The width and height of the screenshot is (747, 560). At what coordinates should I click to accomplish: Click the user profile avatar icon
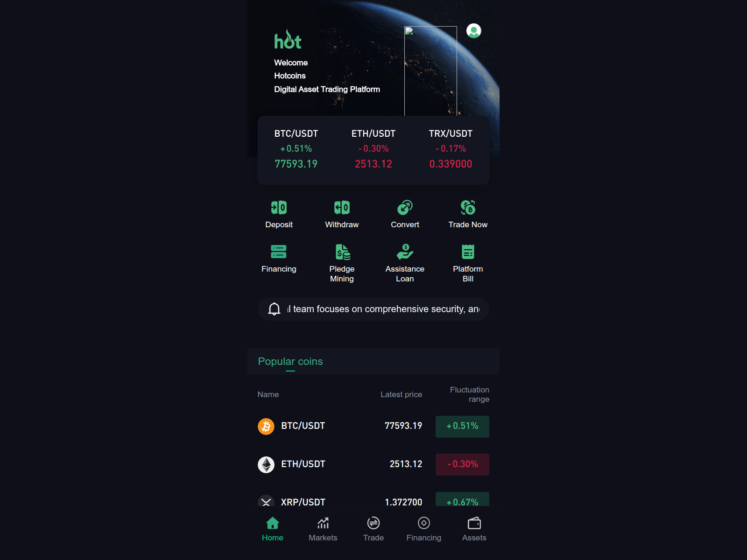pyautogui.click(x=474, y=31)
